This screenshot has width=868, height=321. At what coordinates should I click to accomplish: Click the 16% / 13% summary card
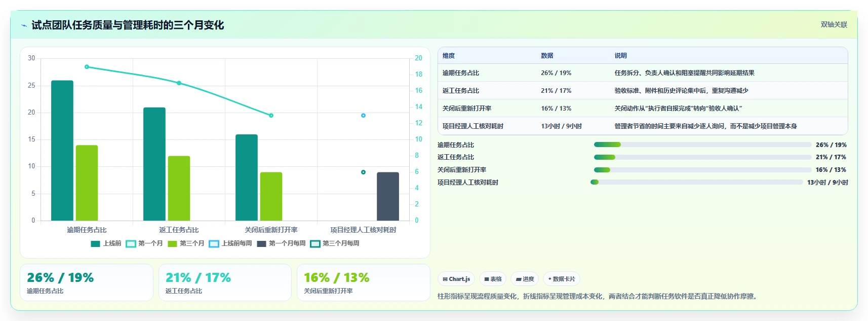coord(363,282)
